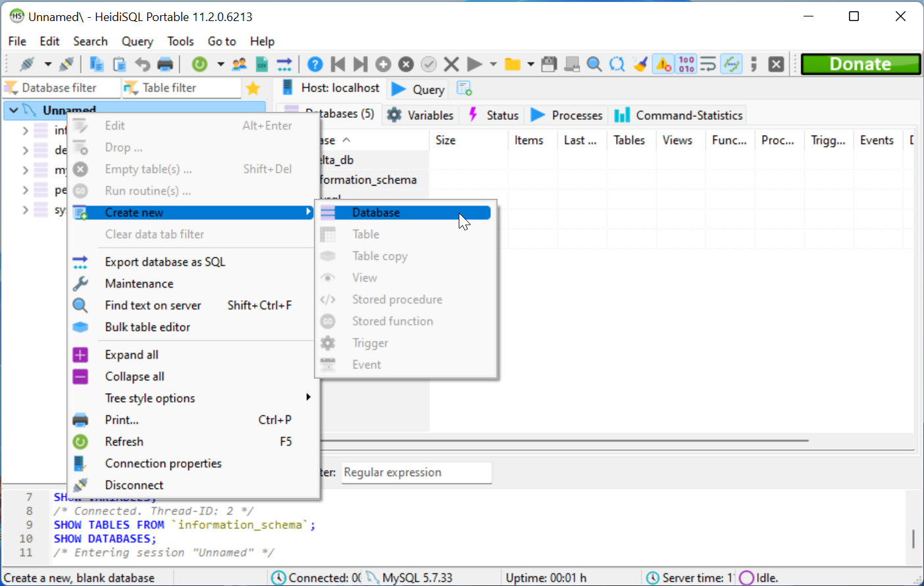Click the Find text magnifier icon
Screen dimensions: 924x586
[594, 64]
